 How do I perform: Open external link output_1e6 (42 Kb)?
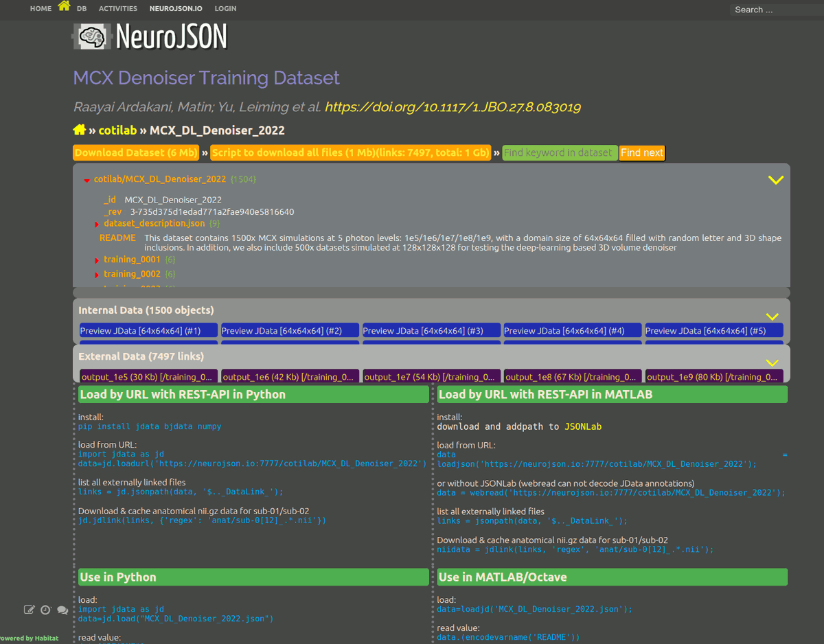point(290,376)
